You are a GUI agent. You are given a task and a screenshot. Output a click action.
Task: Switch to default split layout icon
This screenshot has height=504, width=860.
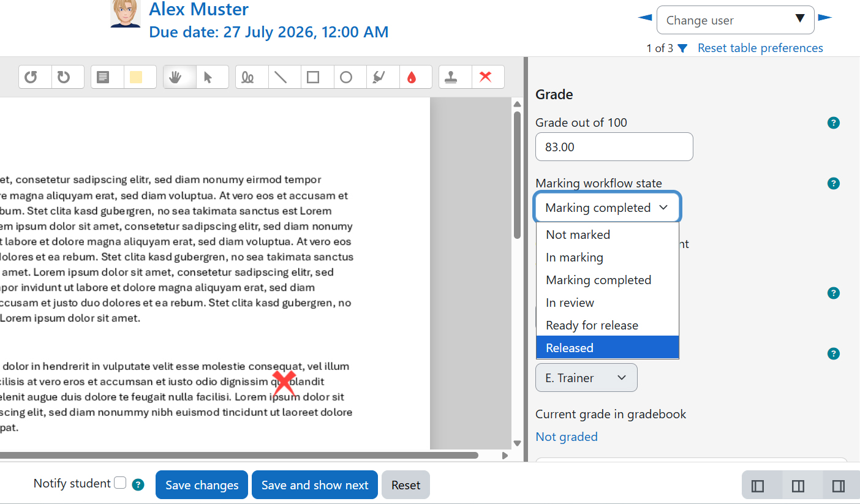pos(798,486)
